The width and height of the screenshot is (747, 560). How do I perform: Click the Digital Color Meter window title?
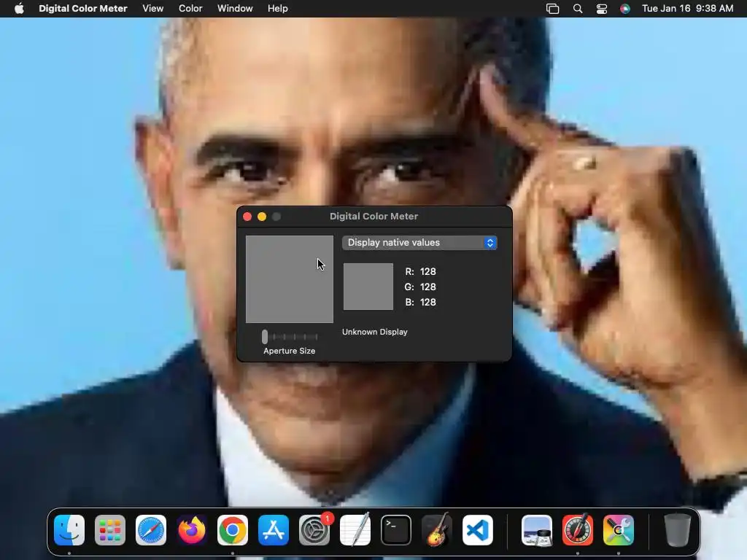pos(374,216)
